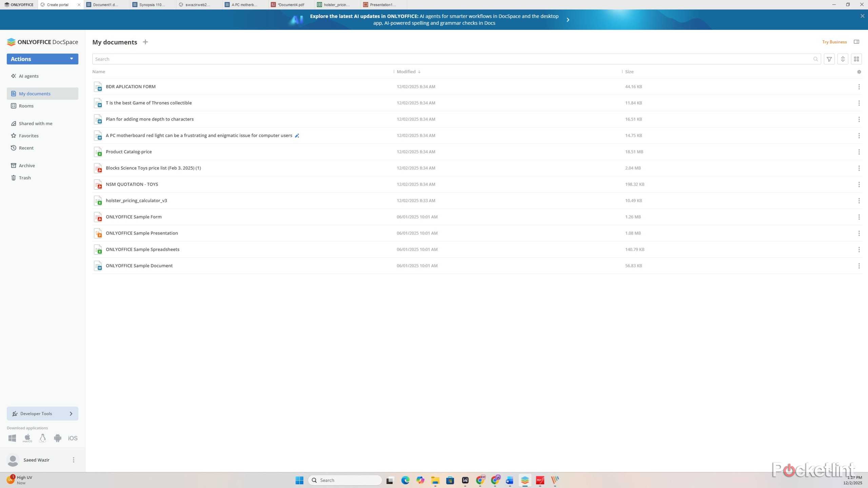Open table column settings gear
868x488 pixels.
click(859, 72)
